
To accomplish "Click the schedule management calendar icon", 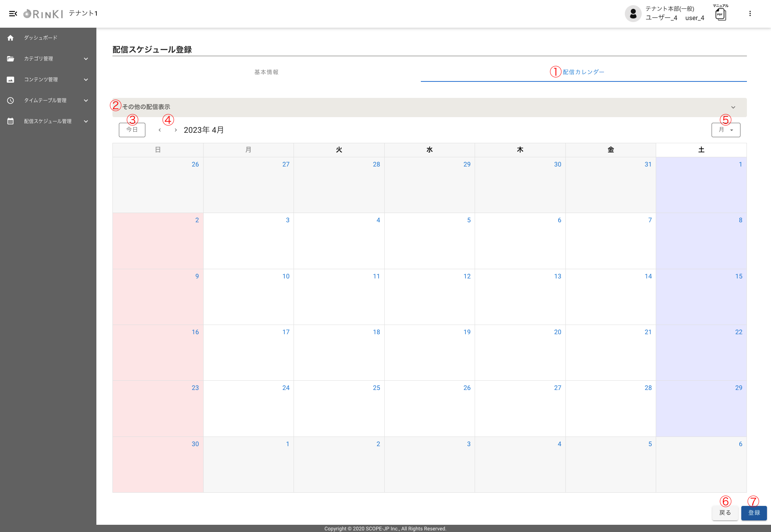I will point(10,121).
